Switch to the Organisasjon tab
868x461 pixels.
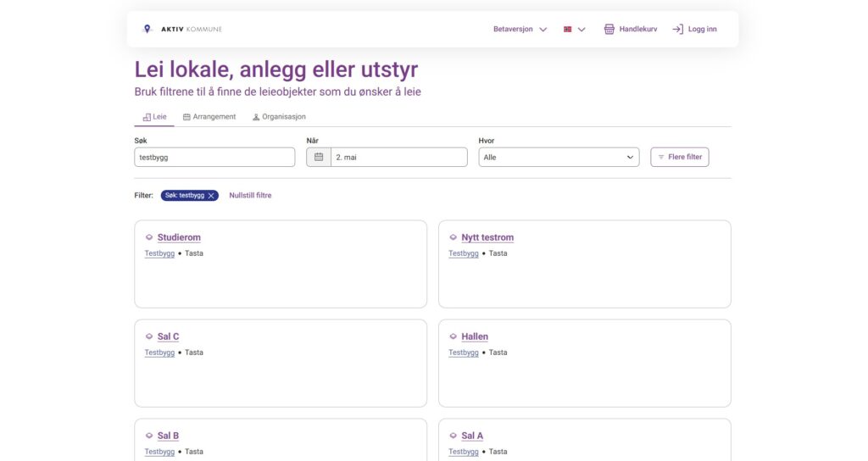coord(279,117)
